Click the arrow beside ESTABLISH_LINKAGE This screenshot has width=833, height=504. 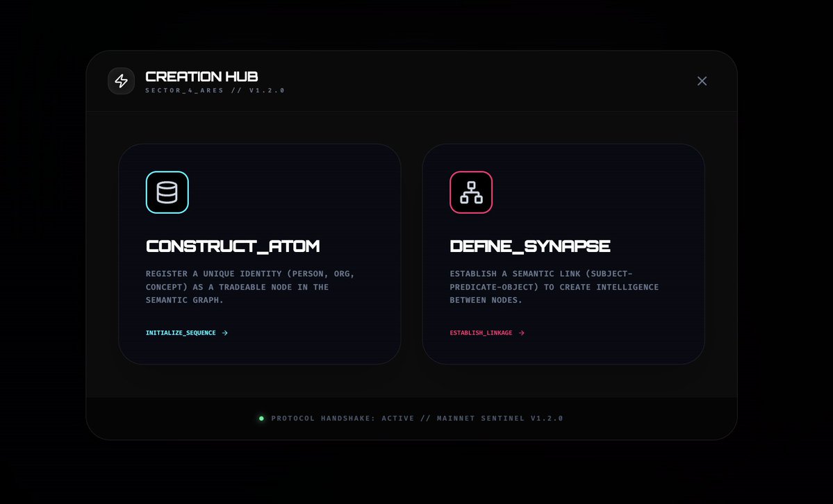click(521, 333)
